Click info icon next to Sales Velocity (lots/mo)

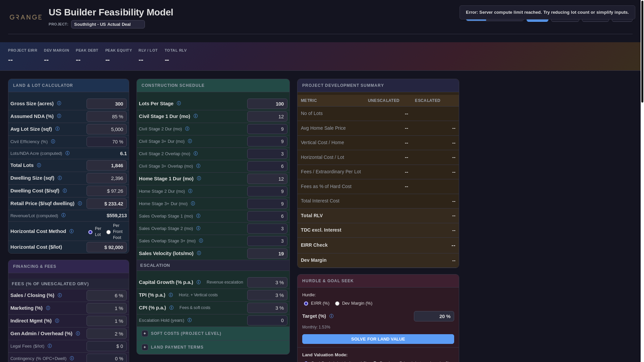199,253
